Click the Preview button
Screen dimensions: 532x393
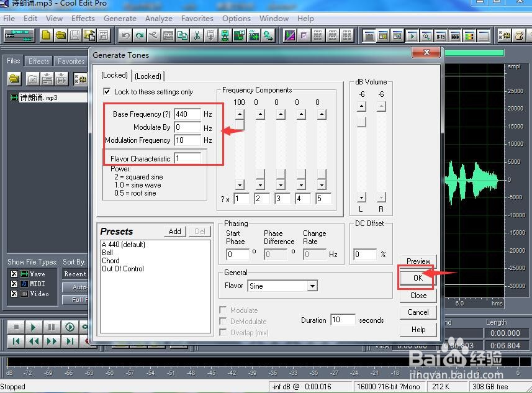coord(418,261)
